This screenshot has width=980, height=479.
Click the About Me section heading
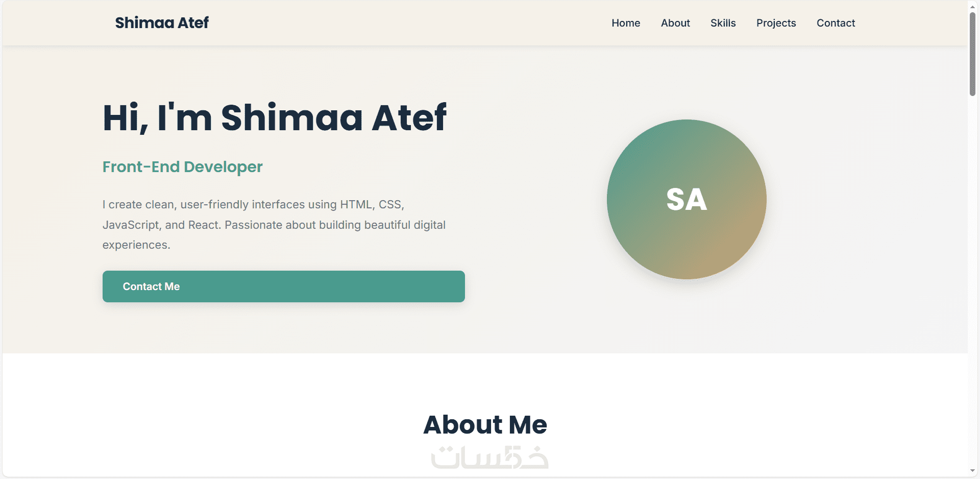pyautogui.click(x=485, y=425)
